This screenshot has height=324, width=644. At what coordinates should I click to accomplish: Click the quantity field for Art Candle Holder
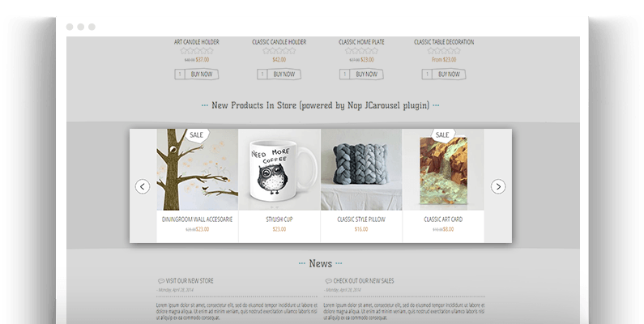180,75
